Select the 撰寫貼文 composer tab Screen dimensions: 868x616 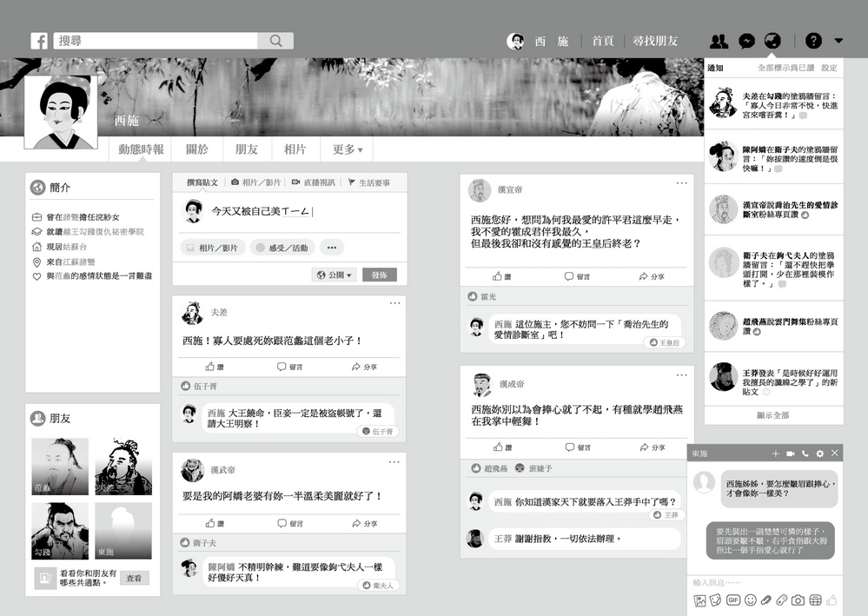pyautogui.click(x=202, y=182)
